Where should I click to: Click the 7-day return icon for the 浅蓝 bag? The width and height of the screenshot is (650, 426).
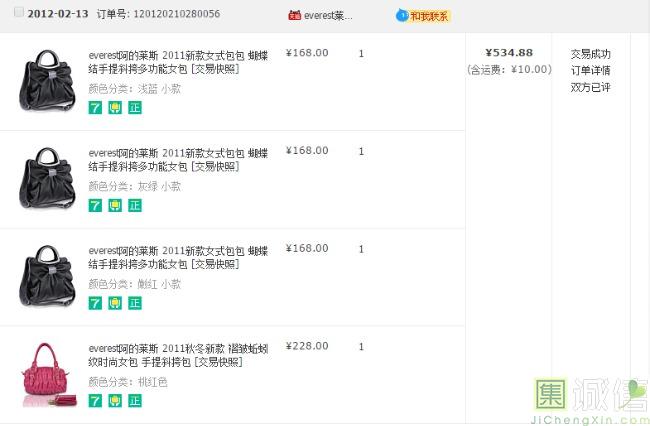pos(95,108)
